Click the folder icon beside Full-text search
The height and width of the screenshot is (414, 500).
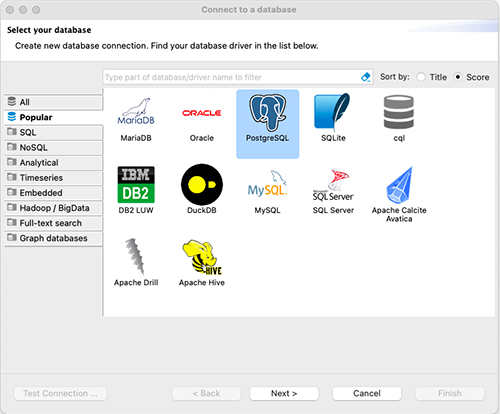pos(12,222)
